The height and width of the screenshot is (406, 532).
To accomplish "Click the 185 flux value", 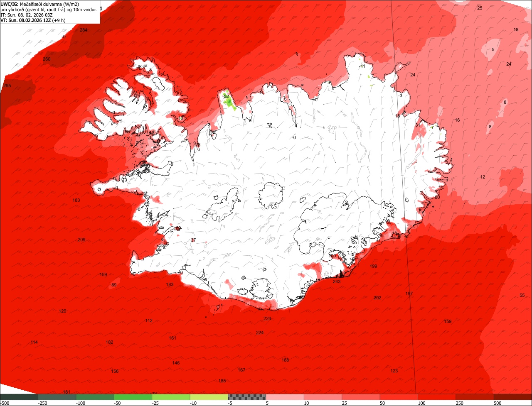I will coord(222,381).
